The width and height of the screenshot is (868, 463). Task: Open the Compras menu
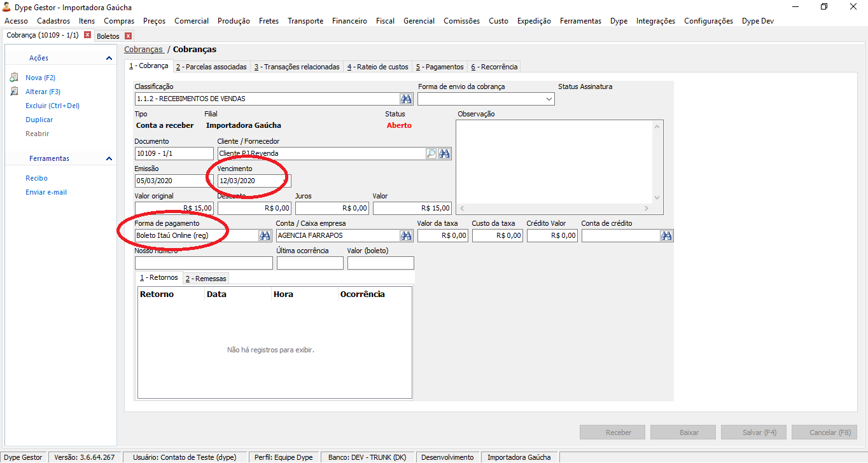click(119, 21)
